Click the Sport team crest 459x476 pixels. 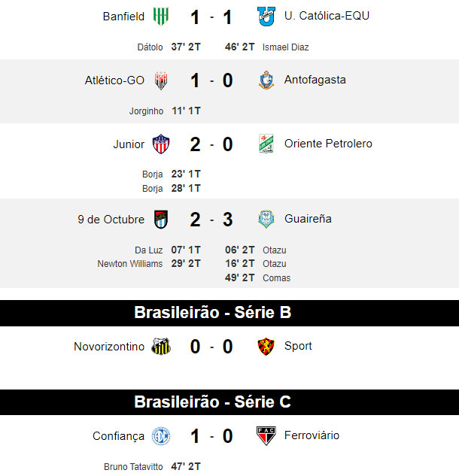[x=266, y=347]
